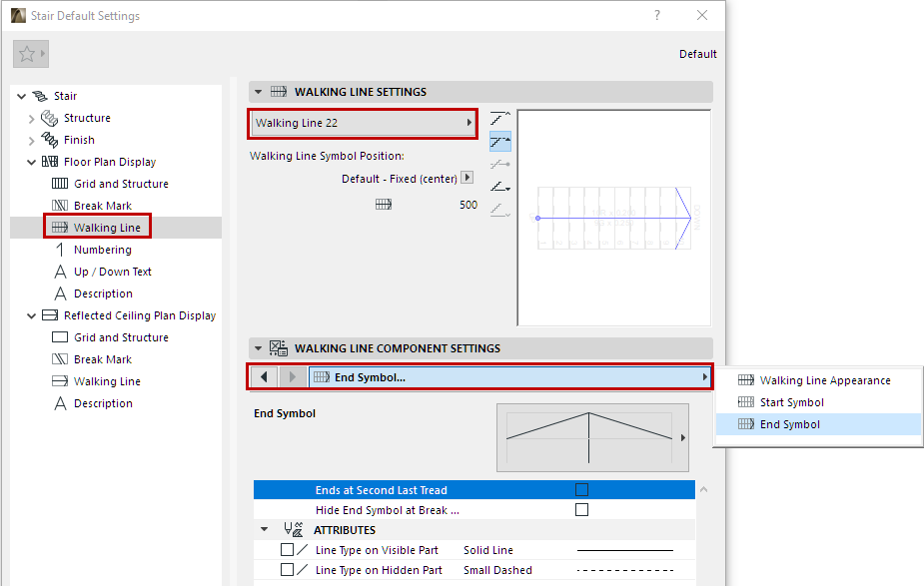Screen dimensions: 924x586
Task: Choose End Symbol from popup menu
Action: pyautogui.click(x=818, y=424)
